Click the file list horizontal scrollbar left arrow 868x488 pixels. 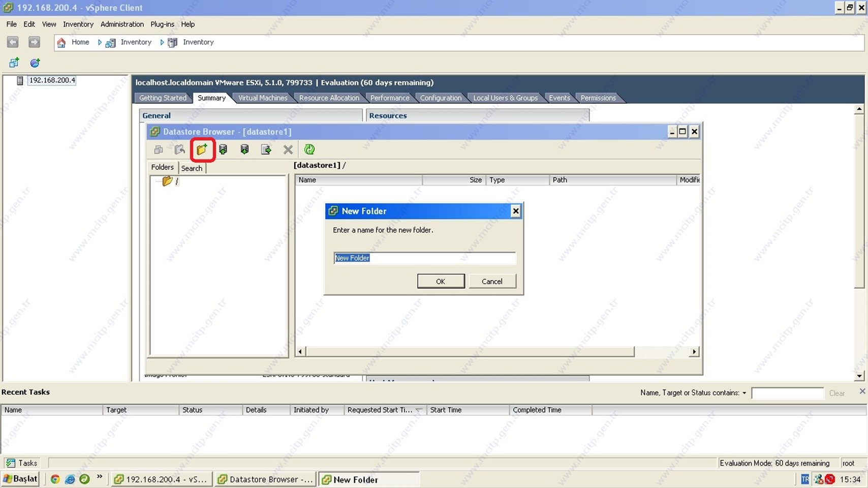(x=300, y=352)
